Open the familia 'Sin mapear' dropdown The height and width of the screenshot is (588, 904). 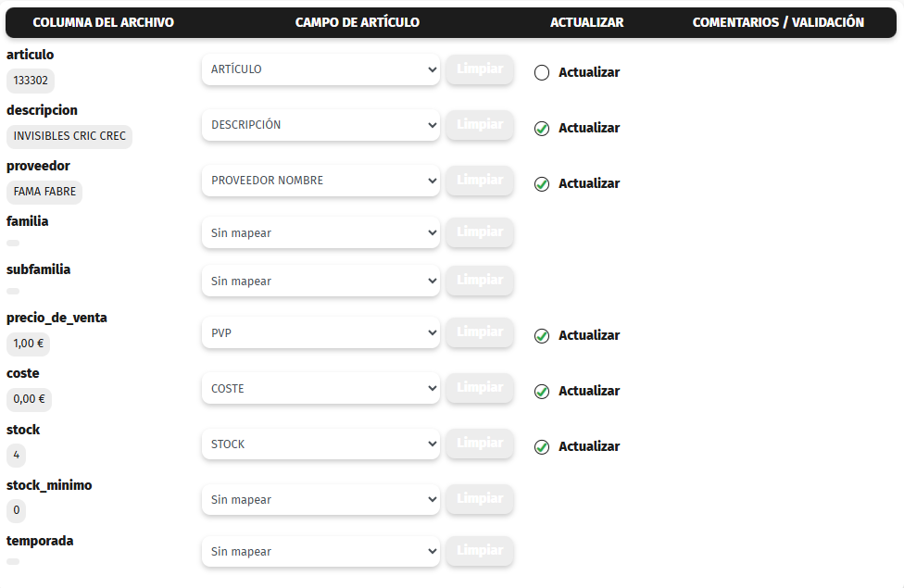(x=320, y=233)
